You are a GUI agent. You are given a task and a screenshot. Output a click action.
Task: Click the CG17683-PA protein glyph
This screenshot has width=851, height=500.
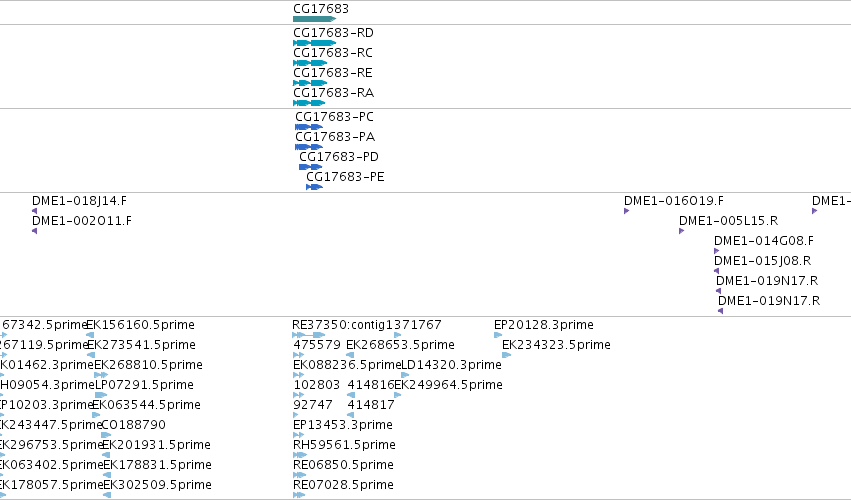pos(309,147)
